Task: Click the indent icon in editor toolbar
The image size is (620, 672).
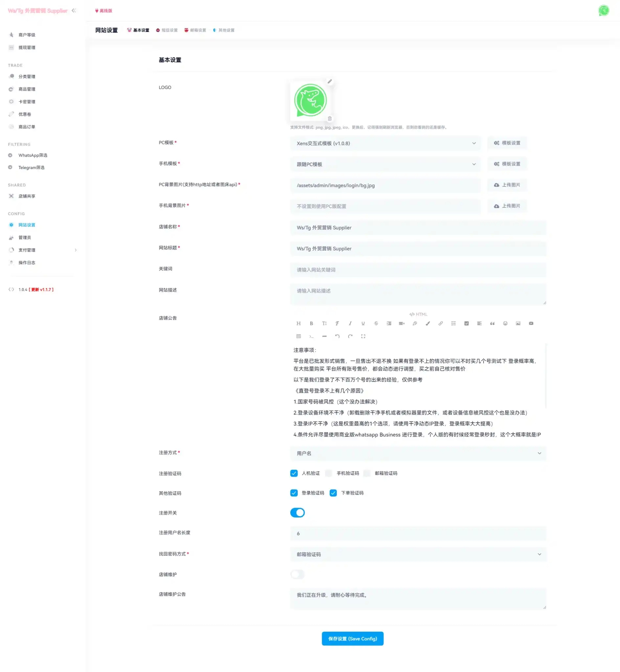Action: (389, 324)
